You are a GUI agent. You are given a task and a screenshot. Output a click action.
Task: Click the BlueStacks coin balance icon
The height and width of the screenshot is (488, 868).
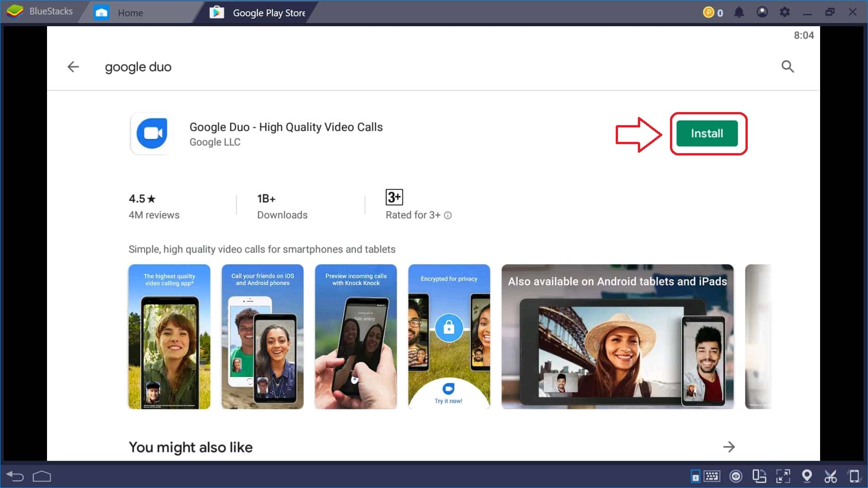tap(708, 12)
